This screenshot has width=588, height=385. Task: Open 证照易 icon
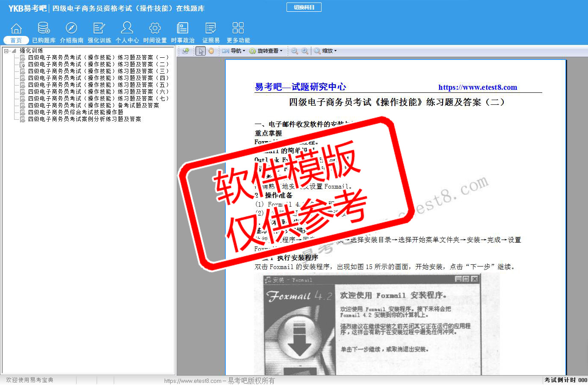coord(211,33)
